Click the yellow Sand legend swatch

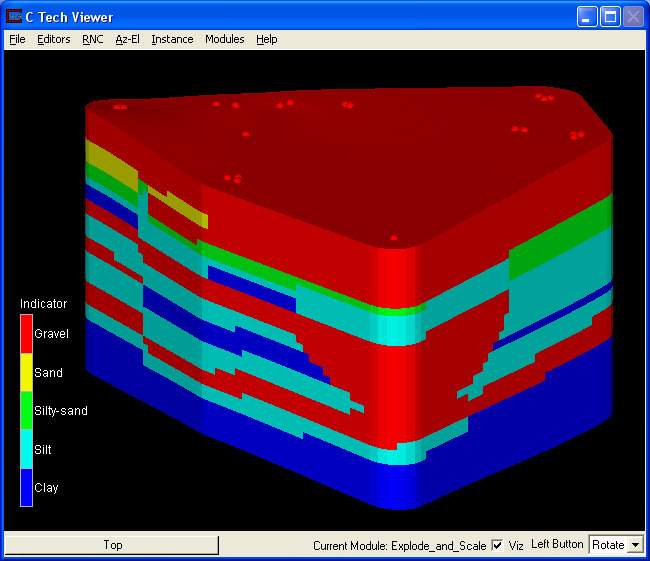tap(26, 372)
